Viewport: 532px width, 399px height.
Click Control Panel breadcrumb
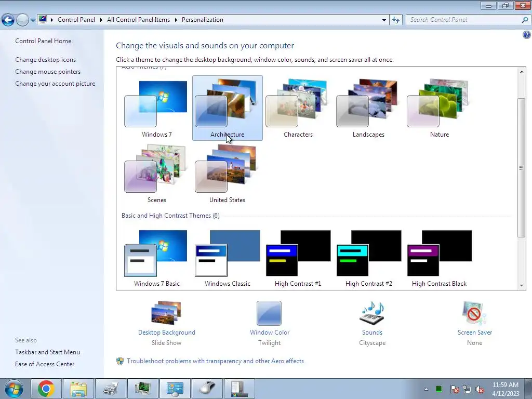coord(76,20)
